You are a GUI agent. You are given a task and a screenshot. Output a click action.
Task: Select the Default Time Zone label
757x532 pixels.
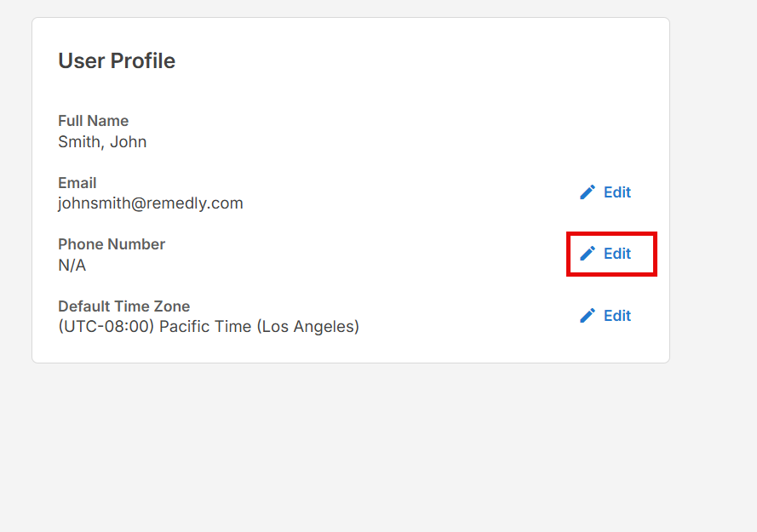pos(124,306)
